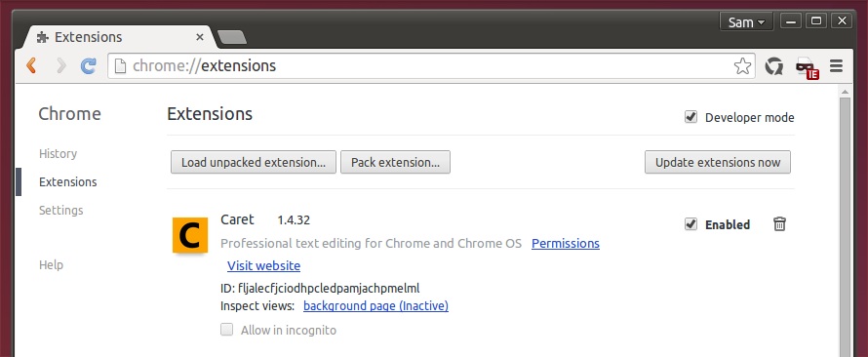This screenshot has height=357, width=868.
Task: Bookmark page with the star icon
Action: coord(742,66)
